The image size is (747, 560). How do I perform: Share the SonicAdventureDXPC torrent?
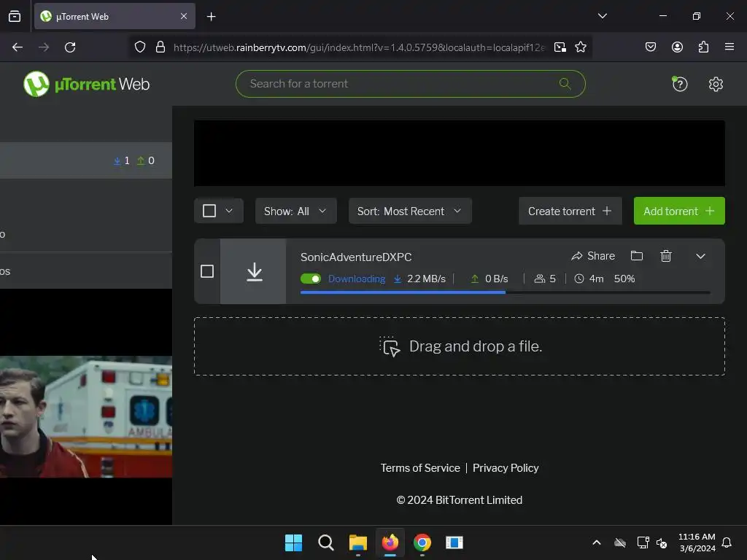point(593,256)
